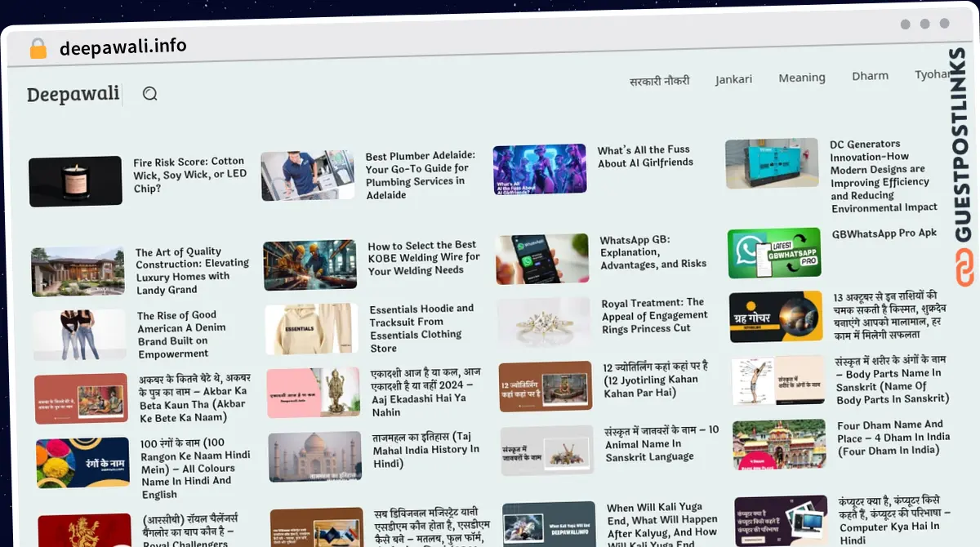Screen dimensions: 980x547
Task: Read Essentials Hoodie and Tracksuit article
Action: pyautogui.click(x=421, y=328)
